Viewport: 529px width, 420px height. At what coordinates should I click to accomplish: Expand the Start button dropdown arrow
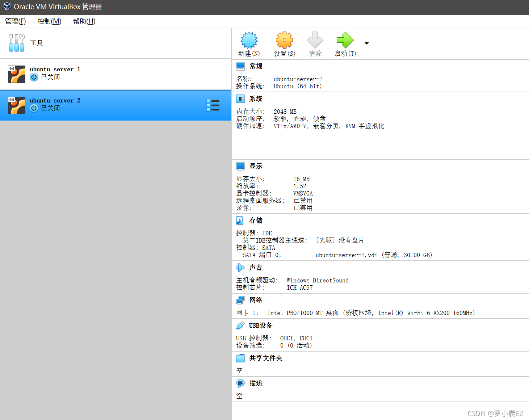(x=366, y=43)
